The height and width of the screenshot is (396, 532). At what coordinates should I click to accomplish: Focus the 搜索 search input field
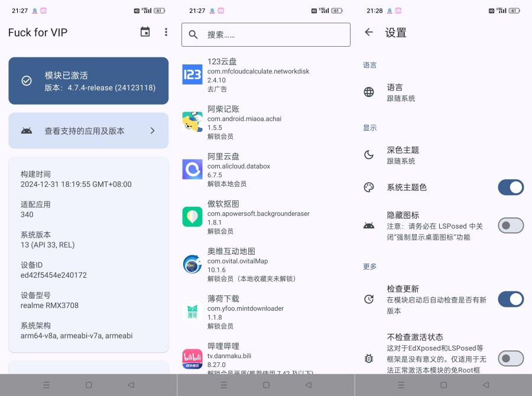(x=266, y=35)
